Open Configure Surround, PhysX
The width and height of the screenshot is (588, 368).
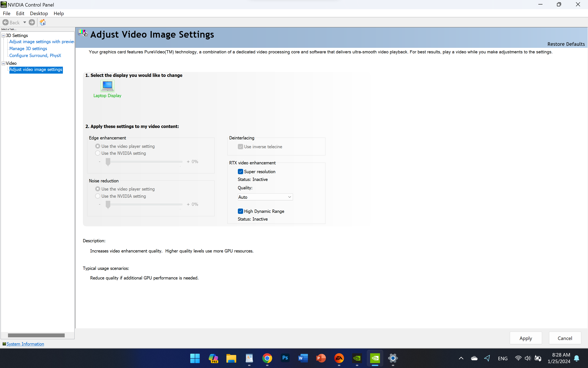pos(35,55)
